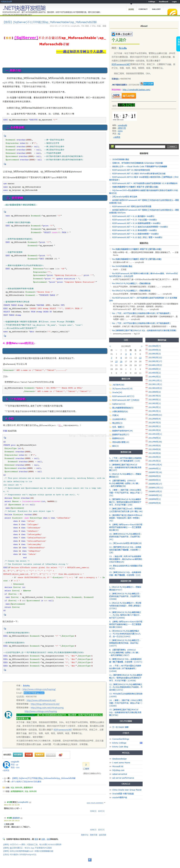The width and height of the screenshot is (180, 868).
Task: Click folder icon beside Oracle(24) category
Action: [x=111, y=392]
